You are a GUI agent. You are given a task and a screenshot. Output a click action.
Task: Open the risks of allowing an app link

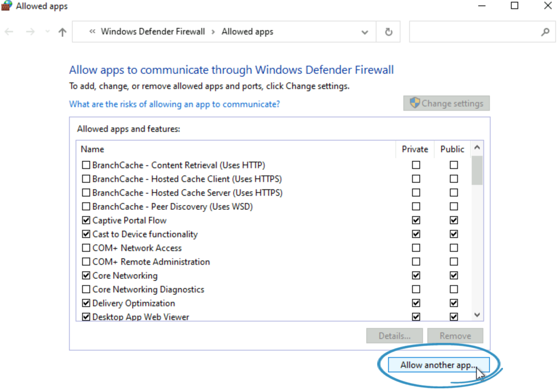tap(174, 104)
